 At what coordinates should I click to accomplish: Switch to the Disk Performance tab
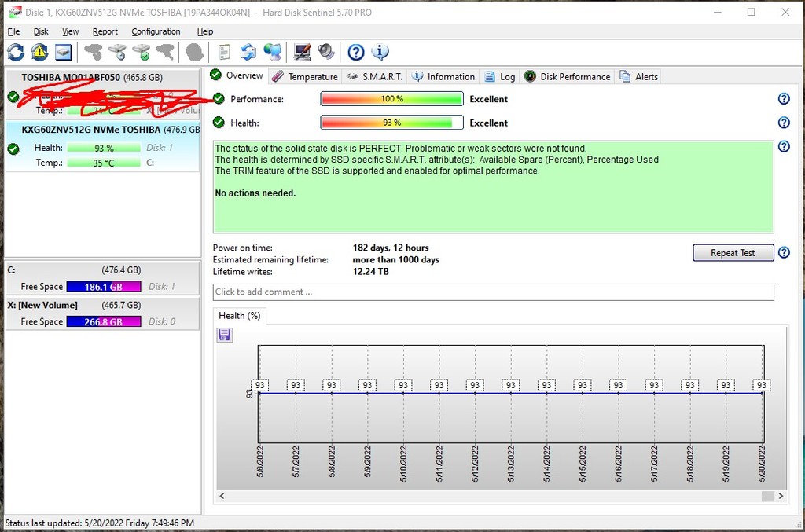[568, 76]
